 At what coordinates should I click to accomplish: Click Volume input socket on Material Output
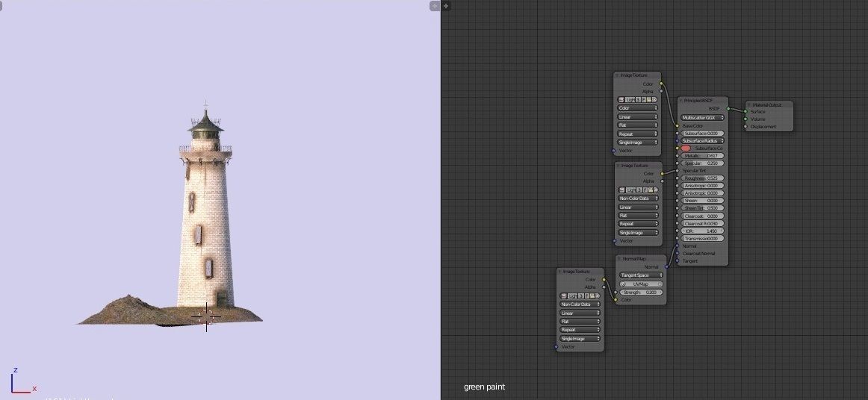[745, 119]
